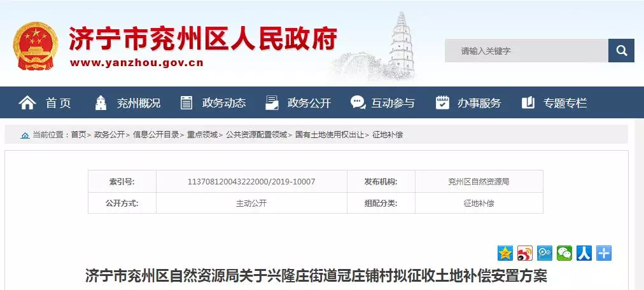Click the book icon beside 专题专栏

click(x=528, y=102)
